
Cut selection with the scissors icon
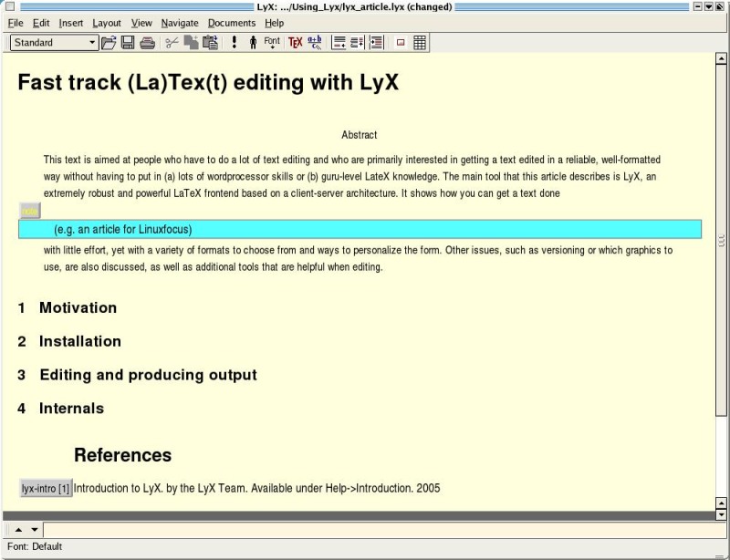pos(172,42)
